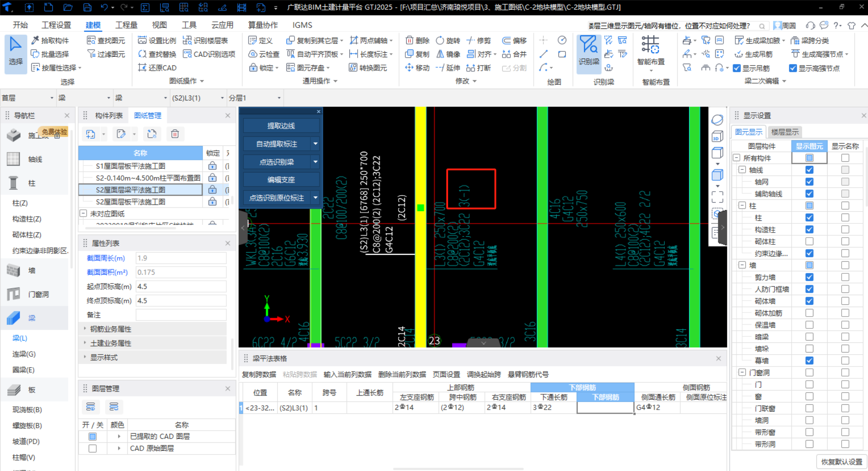Image resolution: width=868 pixels, height=471 pixels.
Task: Click 页面设置 in 梁平法表格
Action: tap(446, 374)
